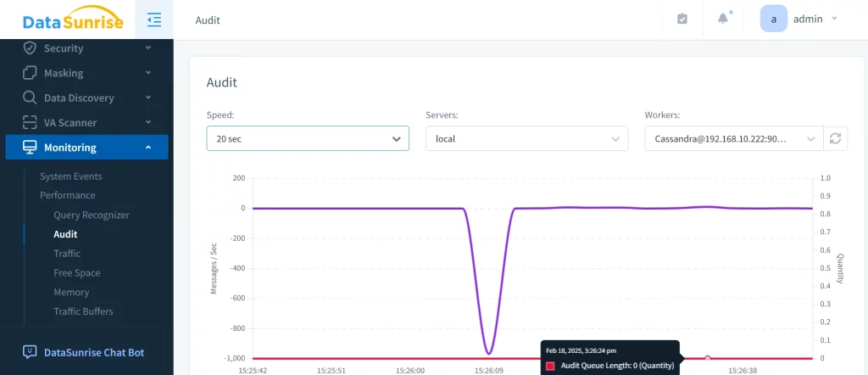
Task: Click the red Audit Queue Length swatch
Action: [550, 366]
